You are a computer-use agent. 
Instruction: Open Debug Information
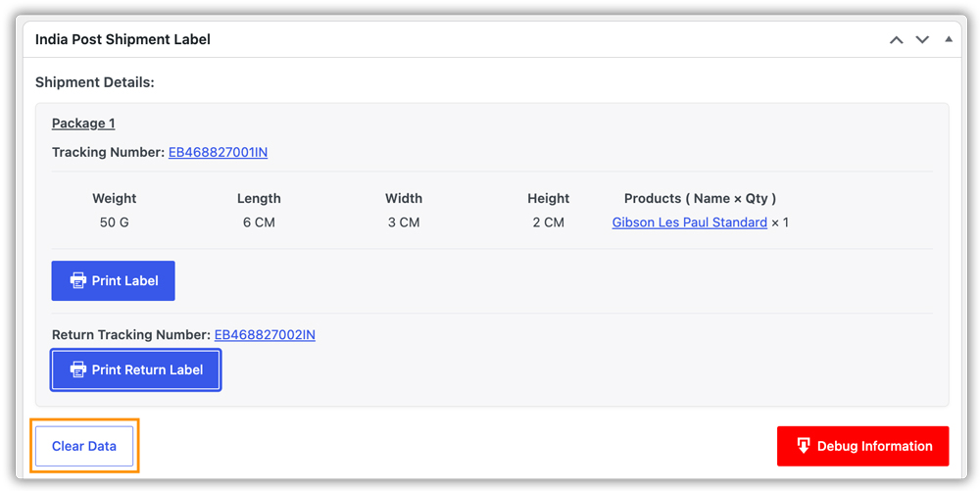(x=863, y=446)
